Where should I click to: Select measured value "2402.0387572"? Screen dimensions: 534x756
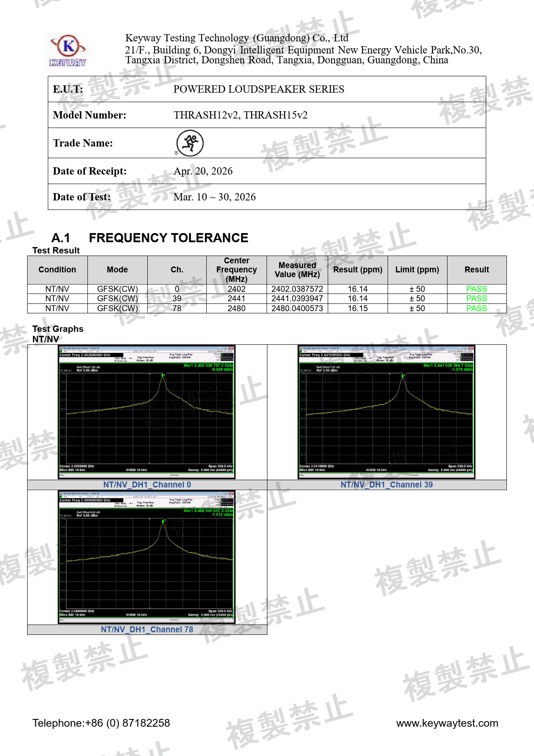[297, 289]
